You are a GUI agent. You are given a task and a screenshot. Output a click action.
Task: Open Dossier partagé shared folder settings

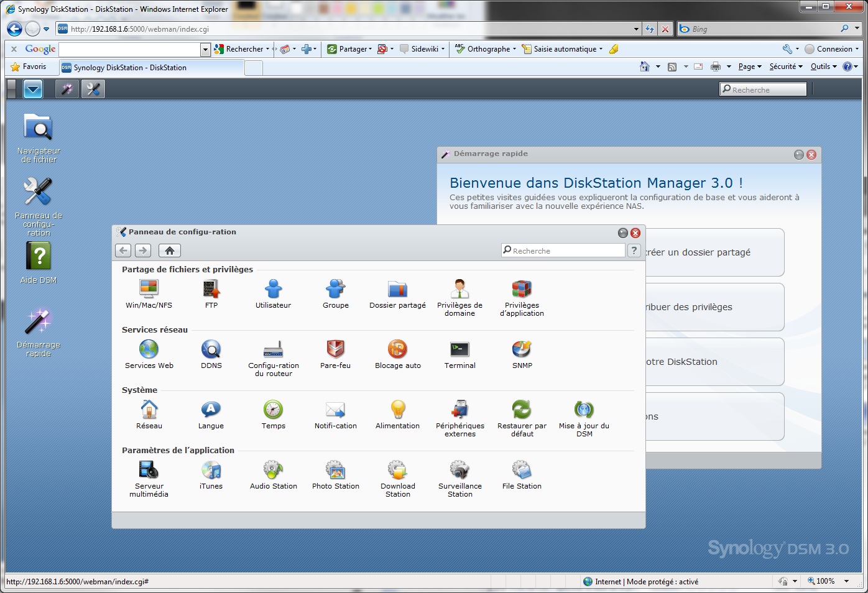click(398, 294)
